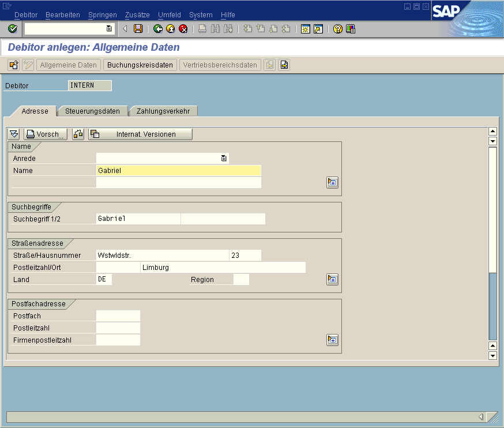The image size is (504, 428).
Task: Click the Vorsch. print preview button
Action: (46, 134)
